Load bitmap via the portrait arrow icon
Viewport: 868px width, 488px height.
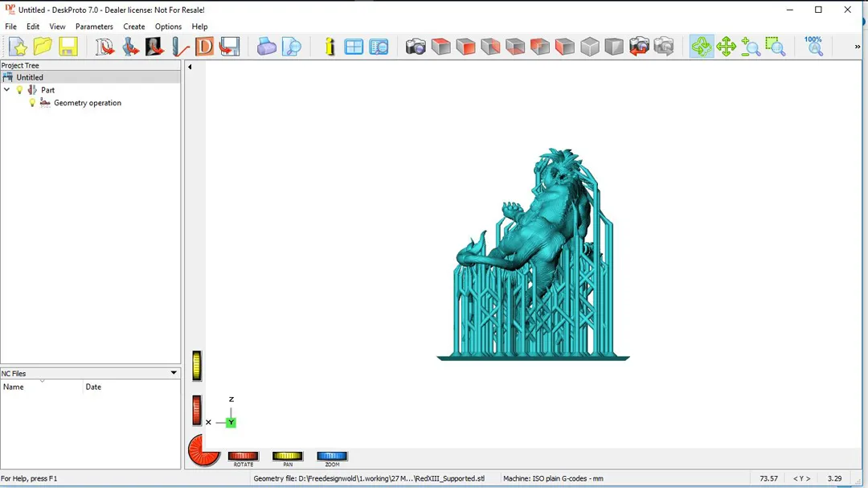tap(154, 47)
